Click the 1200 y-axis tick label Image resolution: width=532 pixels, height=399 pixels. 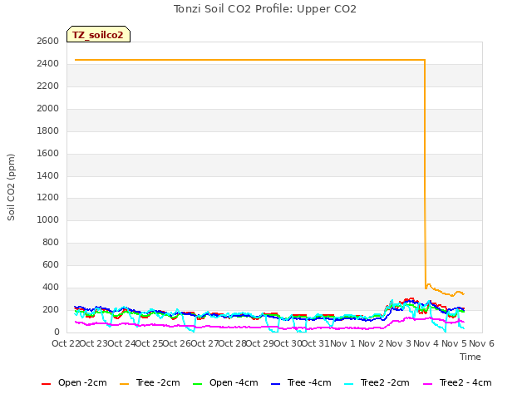(x=48, y=198)
